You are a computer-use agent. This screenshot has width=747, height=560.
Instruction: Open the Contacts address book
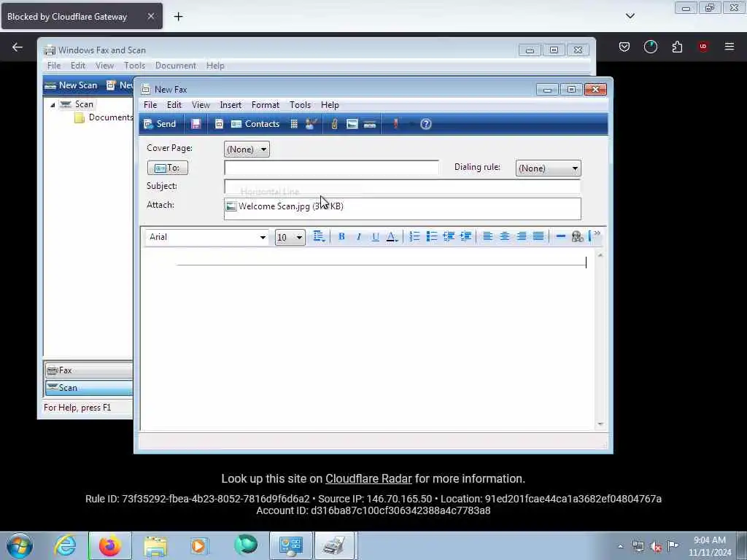[x=255, y=124]
